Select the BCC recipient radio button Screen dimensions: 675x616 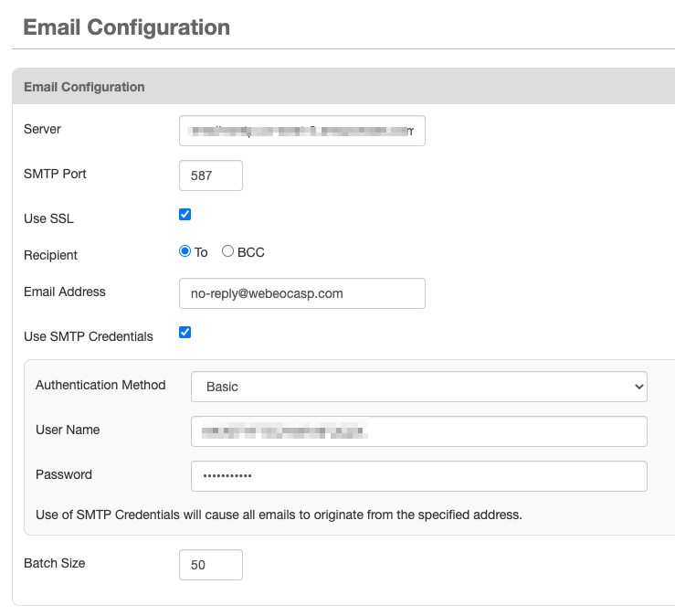pos(227,251)
